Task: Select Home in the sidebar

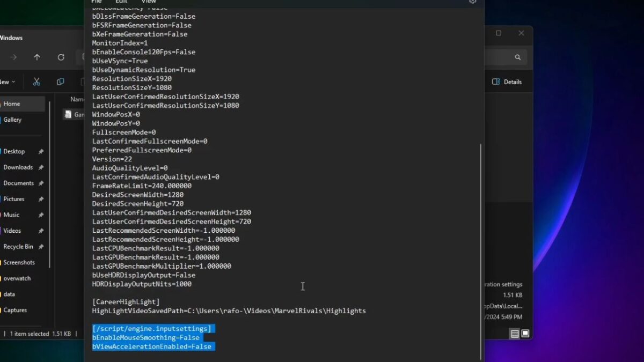Action: (x=11, y=104)
